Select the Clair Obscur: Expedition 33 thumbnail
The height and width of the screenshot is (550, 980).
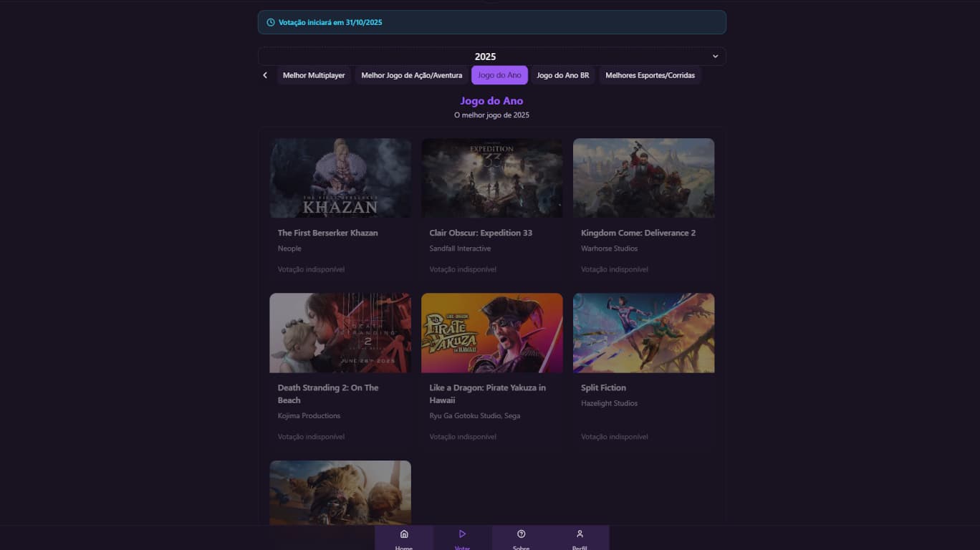click(x=492, y=178)
